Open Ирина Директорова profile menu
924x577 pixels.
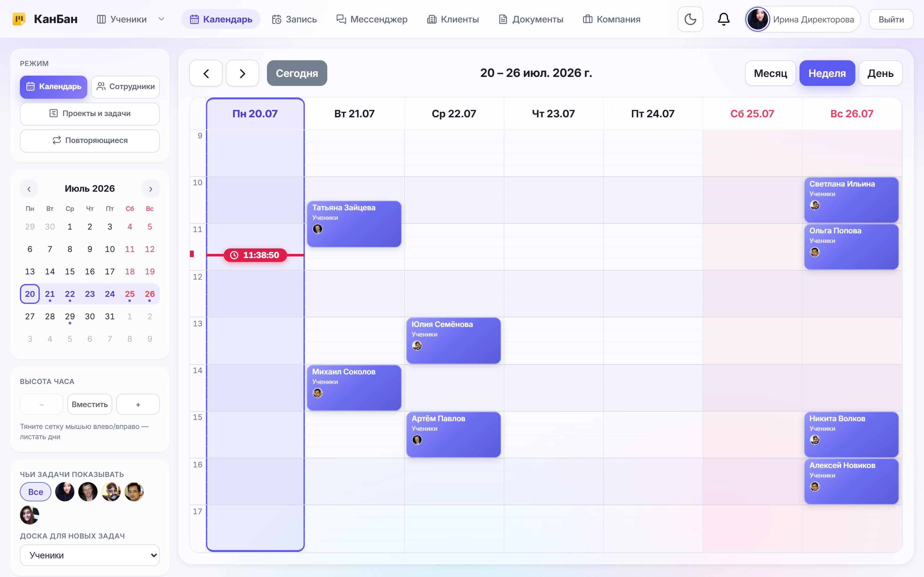pos(803,19)
